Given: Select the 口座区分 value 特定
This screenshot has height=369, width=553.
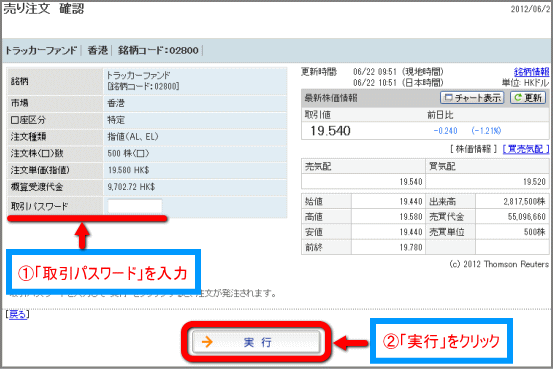Looking at the screenshot, I should point(116,120).
